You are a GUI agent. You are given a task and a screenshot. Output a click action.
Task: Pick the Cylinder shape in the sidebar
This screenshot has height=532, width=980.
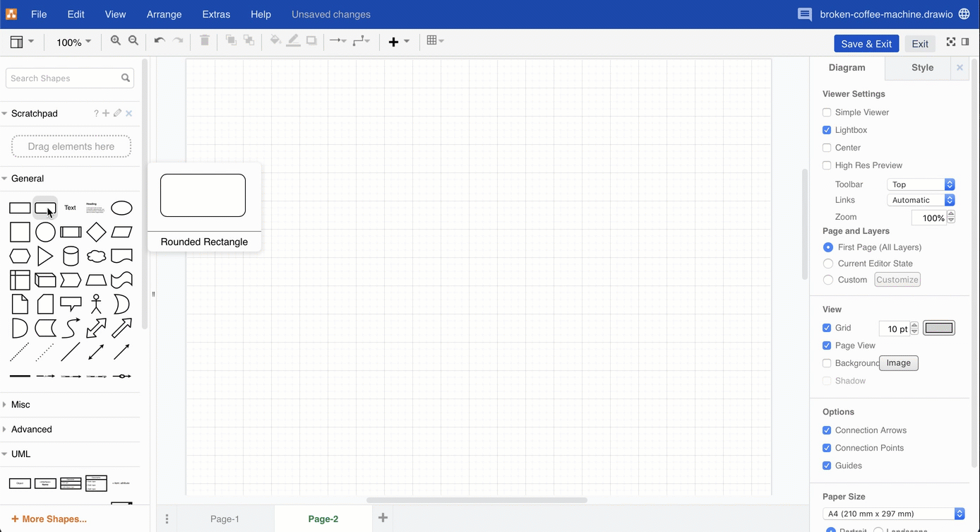(x=71, y=256)
